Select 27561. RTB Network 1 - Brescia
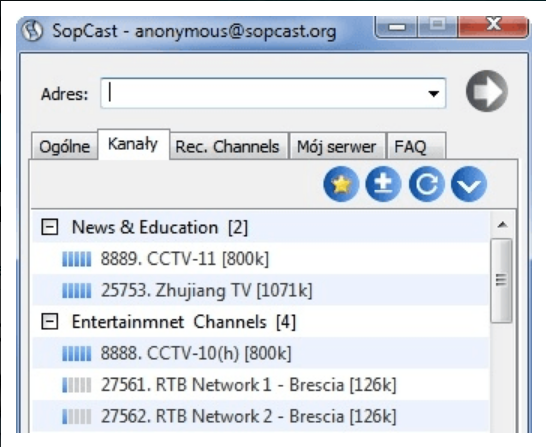The width and height of the screenshot is (546, 447). 260,385
